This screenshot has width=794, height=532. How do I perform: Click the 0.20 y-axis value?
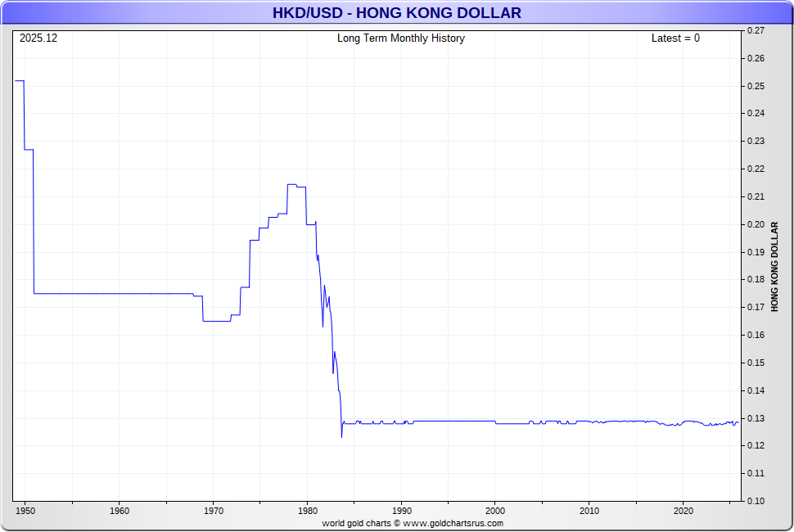756,224
